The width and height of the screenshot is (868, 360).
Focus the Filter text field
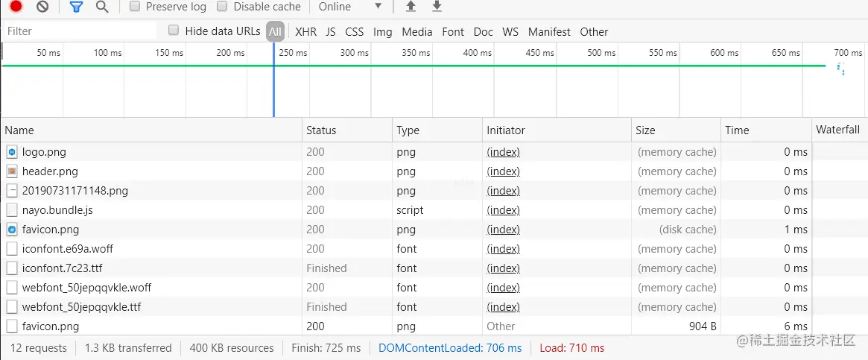[x=80, y=31]
